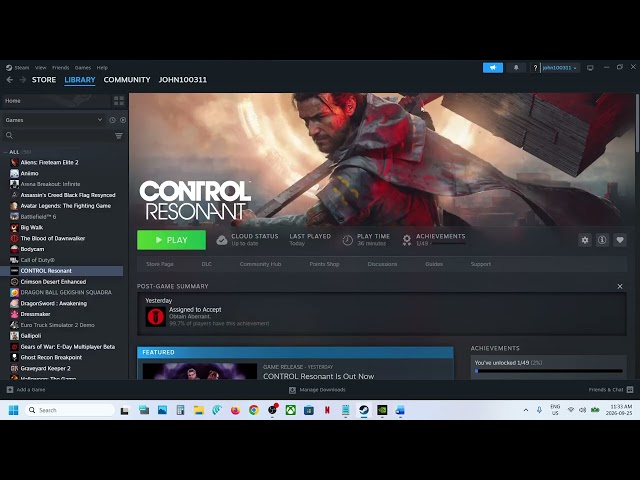
Task: Open Chrome from the taskbar
Action: [x=254, y=410]
